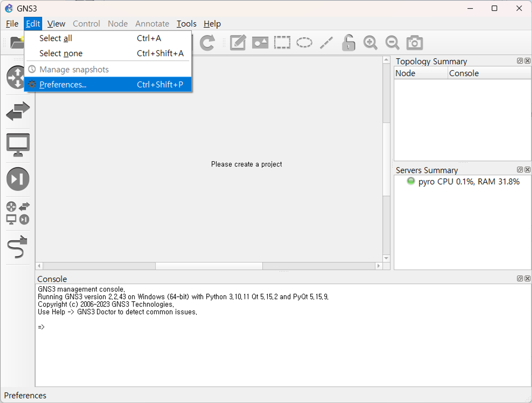Select the add note tool
The image size is (532, 403).
pos(238,43)
